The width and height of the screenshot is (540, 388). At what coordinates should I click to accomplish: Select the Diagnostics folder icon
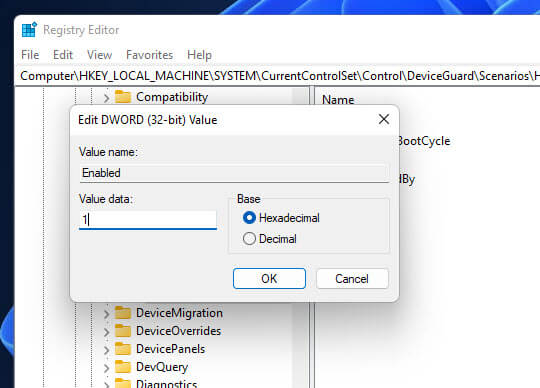(123, 383)
